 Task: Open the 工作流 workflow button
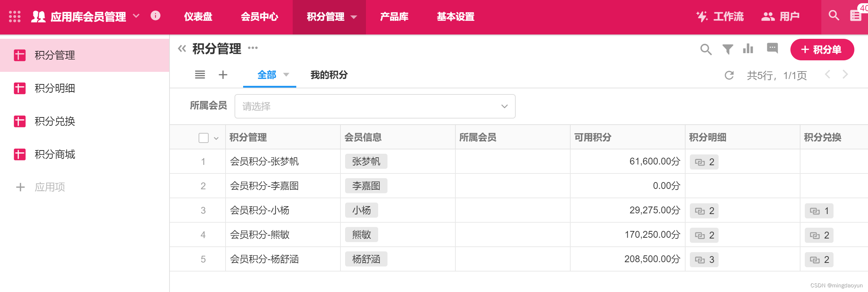720,17
